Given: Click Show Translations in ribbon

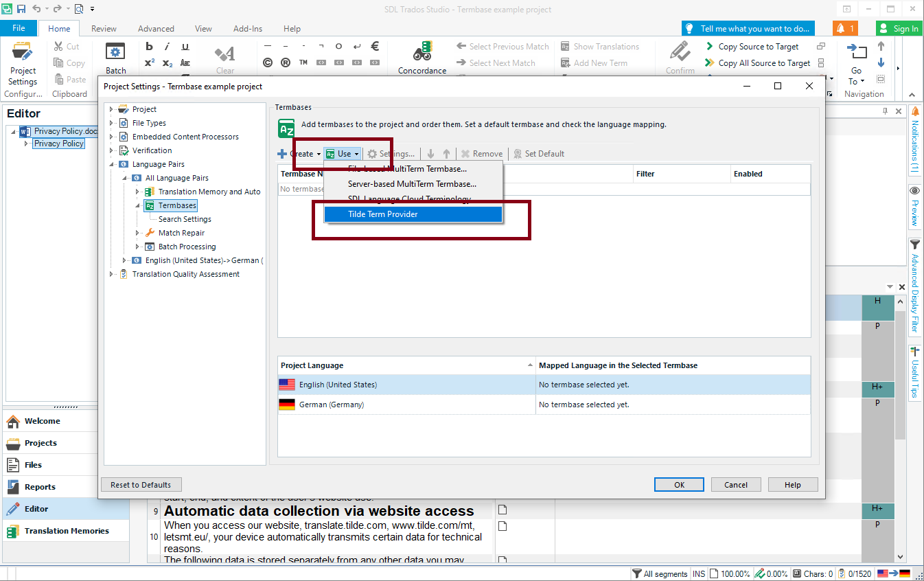Looking at the screenshot, I should 599,47.
